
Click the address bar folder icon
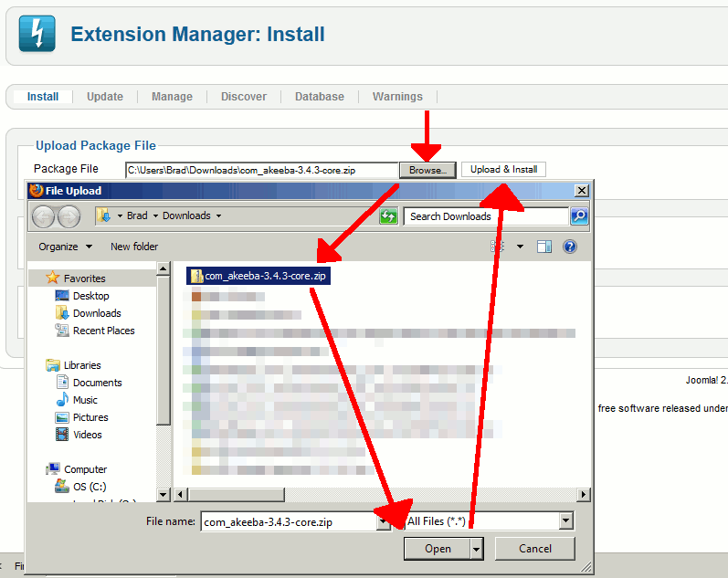(x=103, y=215)
